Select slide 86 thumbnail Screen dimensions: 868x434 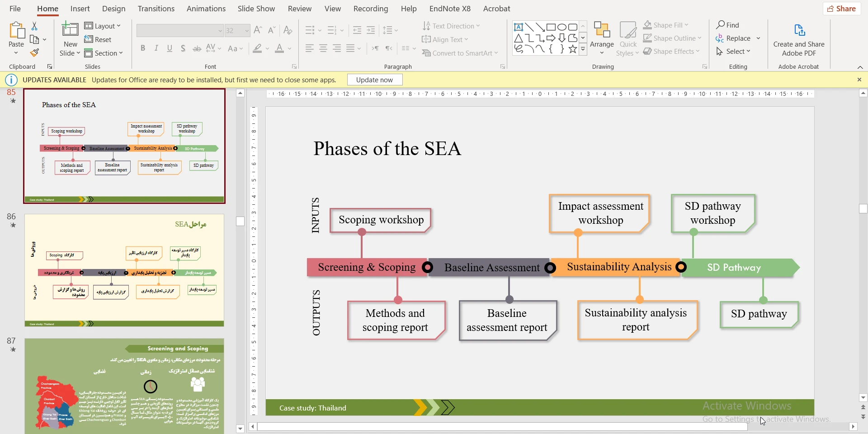coord(124,270)
